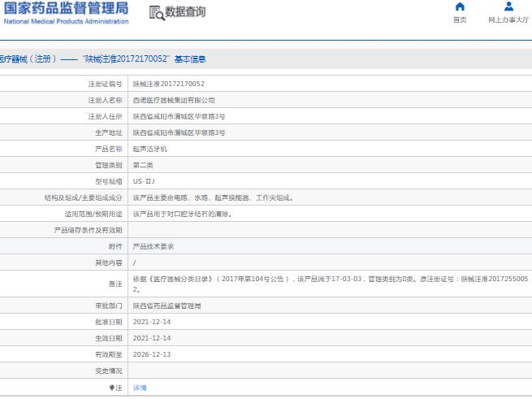This screenshot has height=399, width=532.
Task: Select approval department 陕西省药品监督管理局
Action: pos(167,306)
